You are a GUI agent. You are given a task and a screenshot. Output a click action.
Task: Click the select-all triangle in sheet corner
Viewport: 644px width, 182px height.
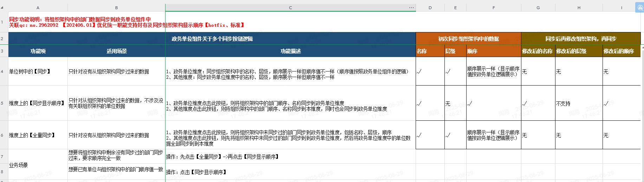click(2, 7)
